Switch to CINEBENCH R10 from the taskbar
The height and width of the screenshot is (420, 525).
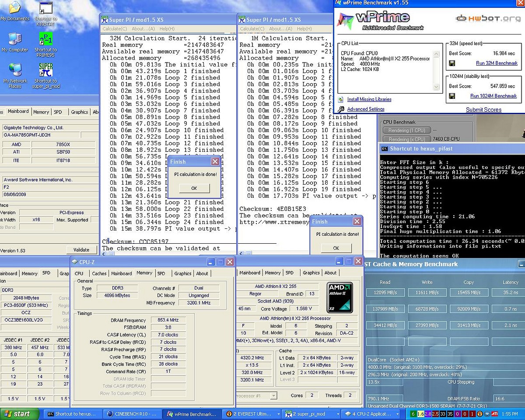point(132,413)
